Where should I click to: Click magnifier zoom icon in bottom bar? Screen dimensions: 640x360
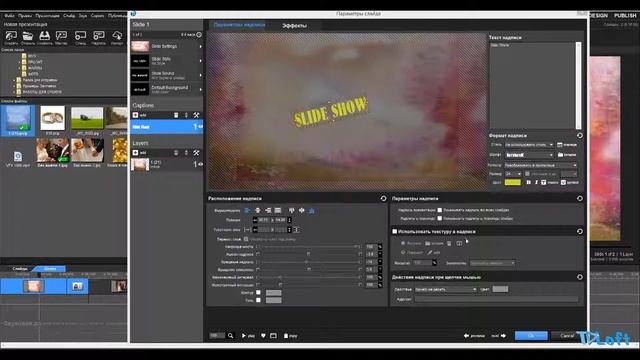pyautogui.click(x=231, y=336)
